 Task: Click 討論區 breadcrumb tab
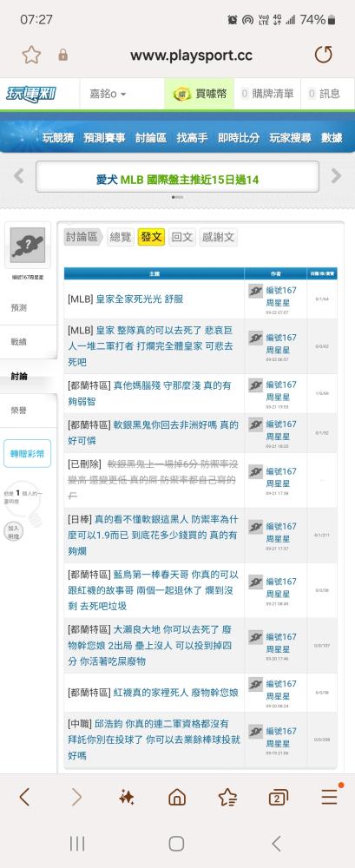pos(82,237)
